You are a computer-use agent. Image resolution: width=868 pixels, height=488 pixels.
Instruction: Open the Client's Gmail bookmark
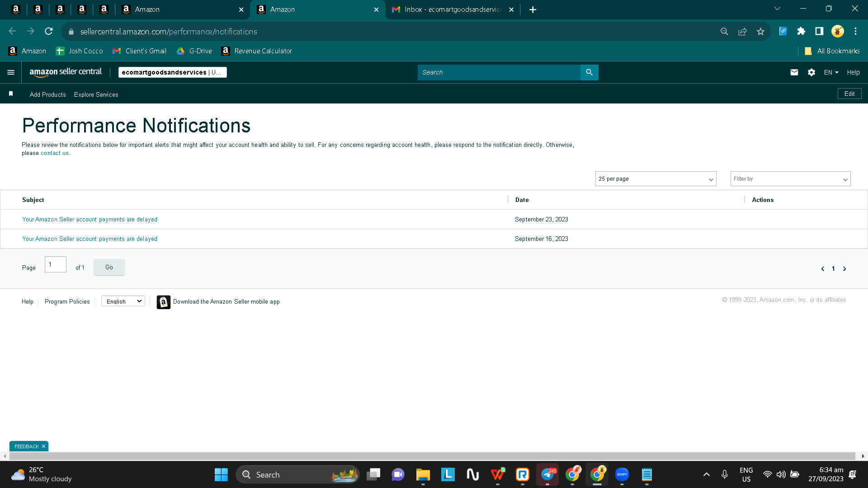click(140, 51)
